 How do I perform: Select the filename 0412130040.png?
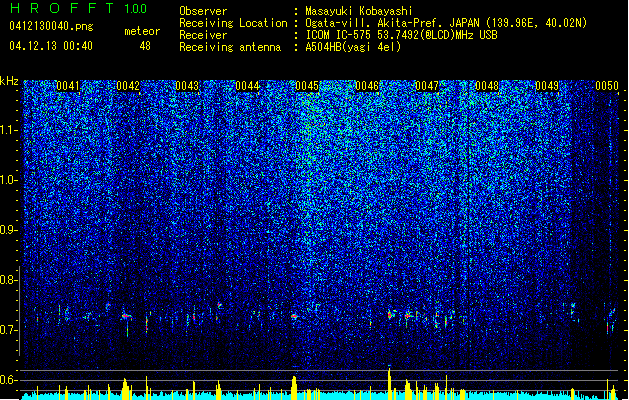pos(51,26)
